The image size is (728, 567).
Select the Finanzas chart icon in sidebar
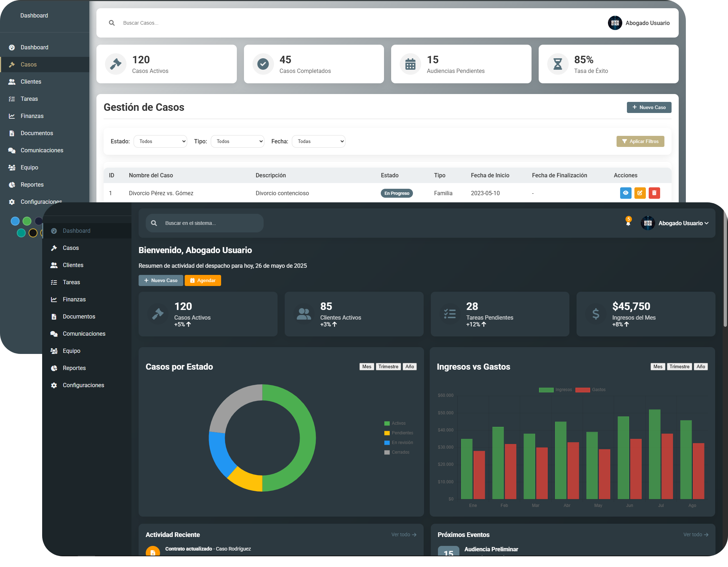click(54, 299)
